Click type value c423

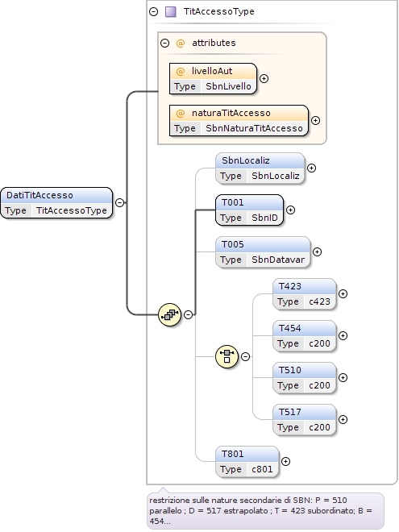click(320, 301)
